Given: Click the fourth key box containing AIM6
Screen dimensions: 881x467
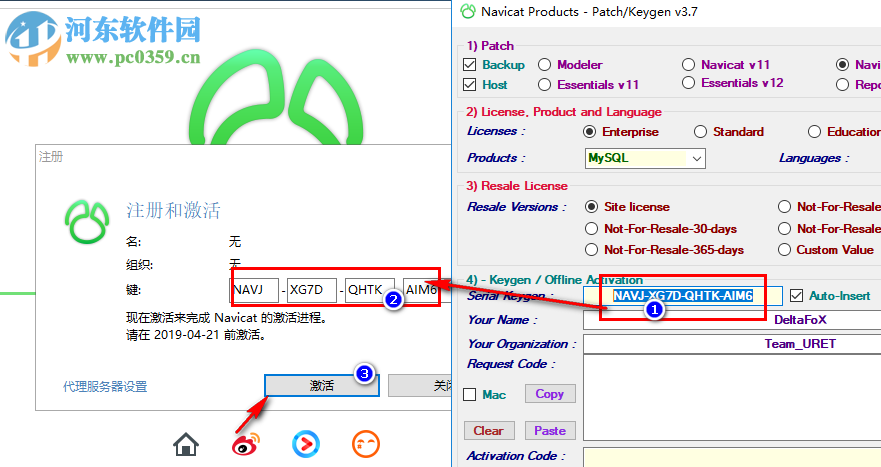Looking at the screenshot, I should pos(427,290).
